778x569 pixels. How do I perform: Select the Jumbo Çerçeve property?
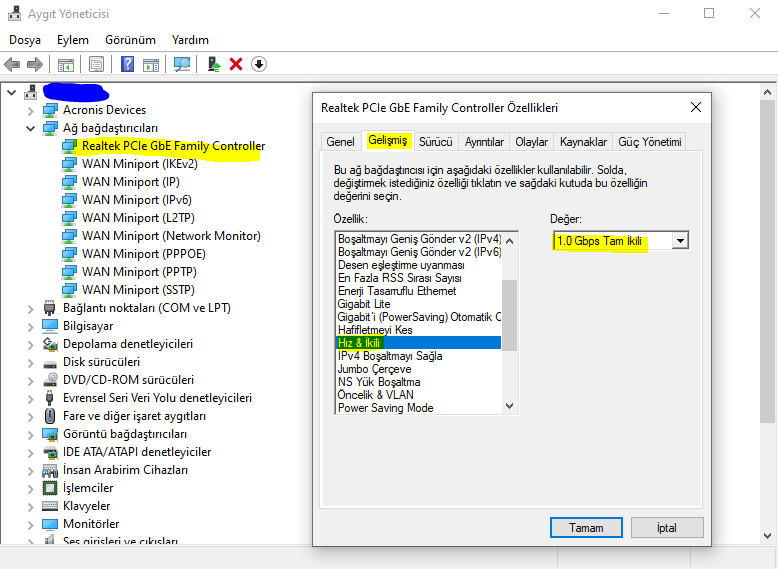(x=374, y=369)
